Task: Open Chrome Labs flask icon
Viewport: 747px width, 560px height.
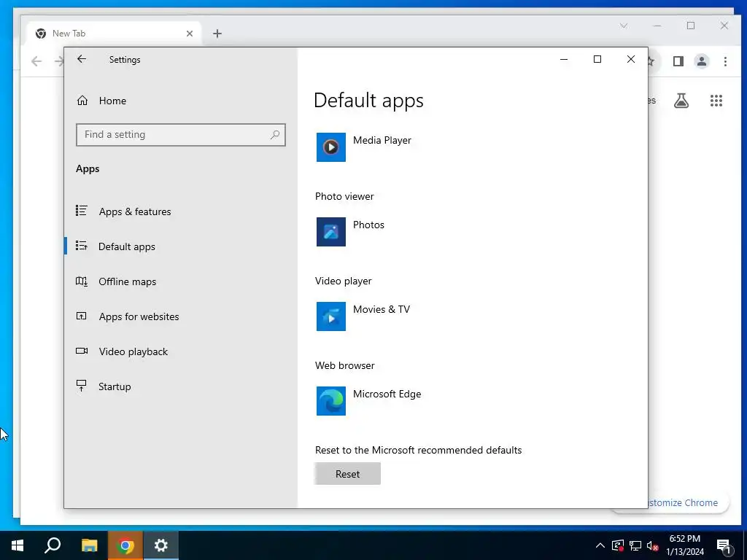Action: [x=681, y=101]
